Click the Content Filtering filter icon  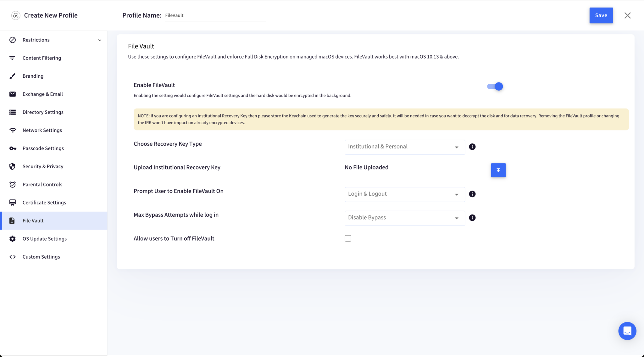(12, 58)
